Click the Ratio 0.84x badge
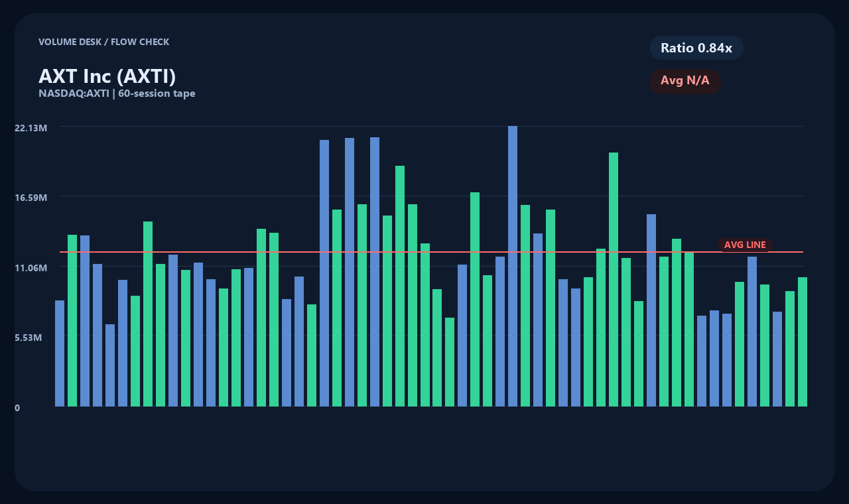Image resolution: width=849 pixels, height=504 pixels. point(696,48)
